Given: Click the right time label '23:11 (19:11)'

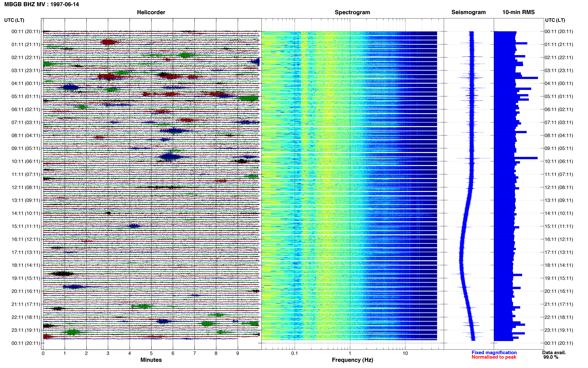Looking at the screenshot, I should [x=559, y=330].
